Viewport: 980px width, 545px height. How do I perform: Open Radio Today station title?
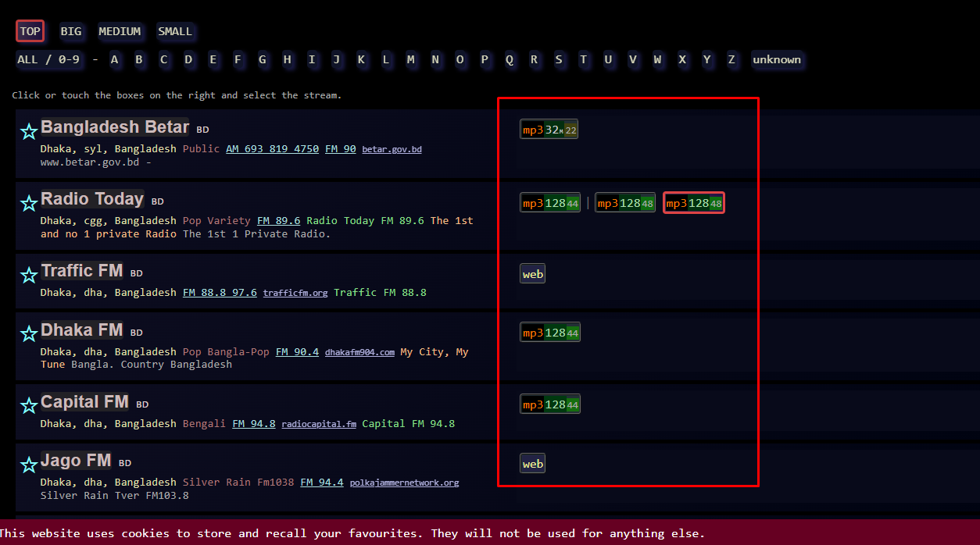pyautogui.click(x=92, y=199)
